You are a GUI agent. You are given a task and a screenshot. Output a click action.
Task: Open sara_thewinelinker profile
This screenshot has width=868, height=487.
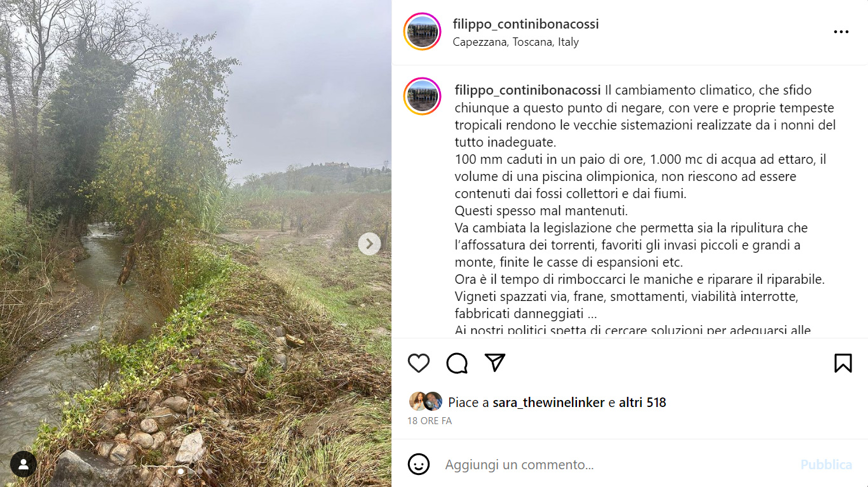point(548,403)
